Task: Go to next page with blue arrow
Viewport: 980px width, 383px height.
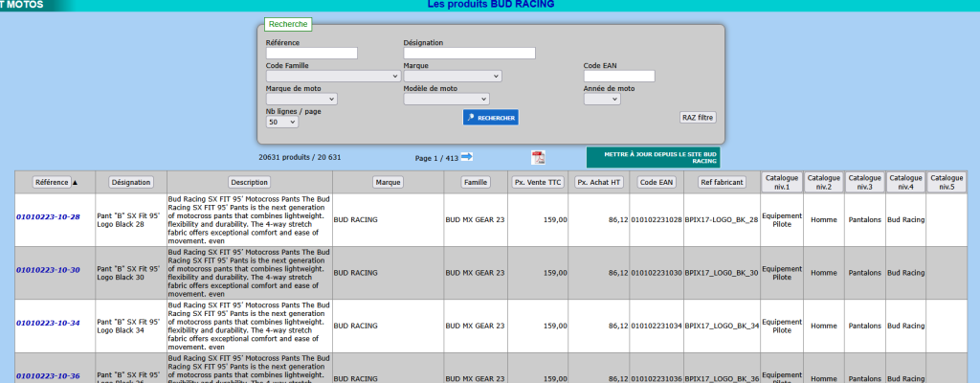Action: tap(466, 157)
